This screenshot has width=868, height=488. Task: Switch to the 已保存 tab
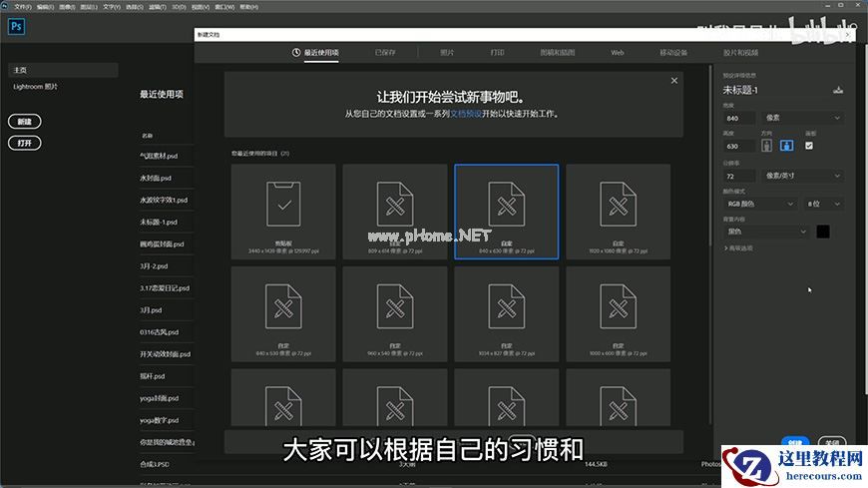coord(385,53)
